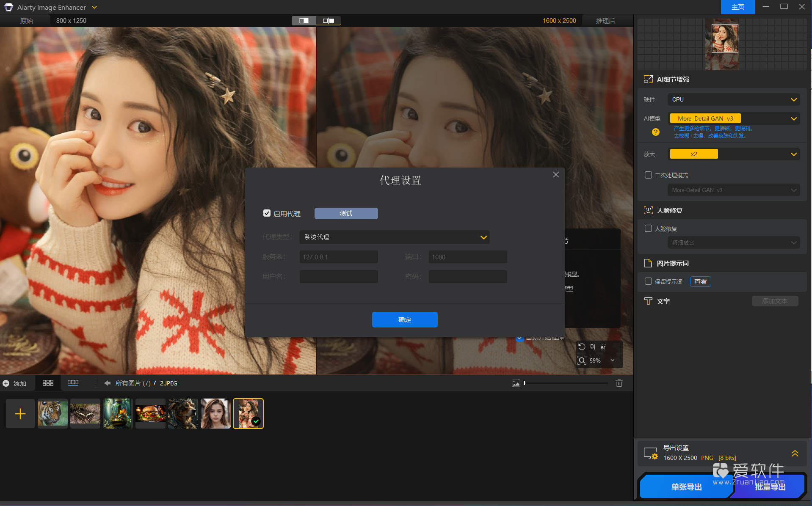Viewport: 812px width, 506px height.
Task: Select the burger thumbnail
Action: click(x=150, y=414)
